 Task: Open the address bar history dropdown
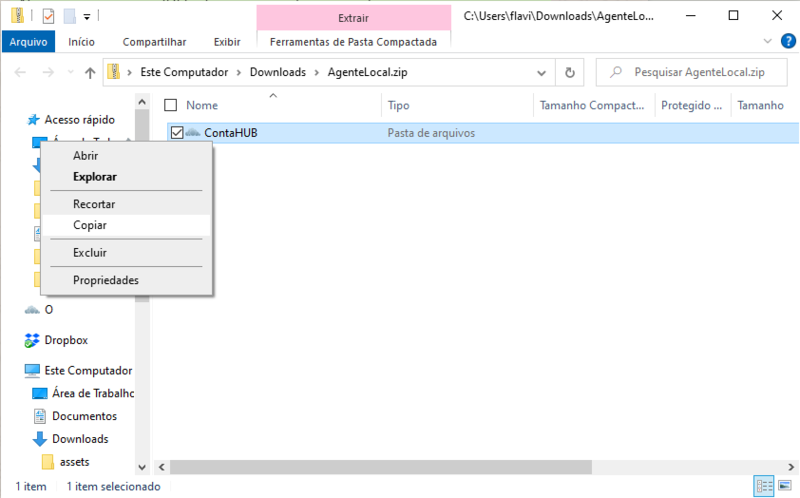tap(541, 73)
